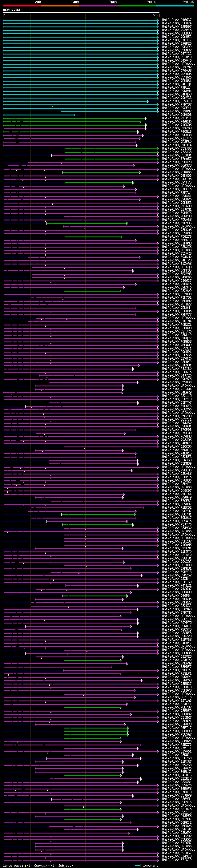
Task: Click label UniRef100_Q49046
Action: point(177,61)
